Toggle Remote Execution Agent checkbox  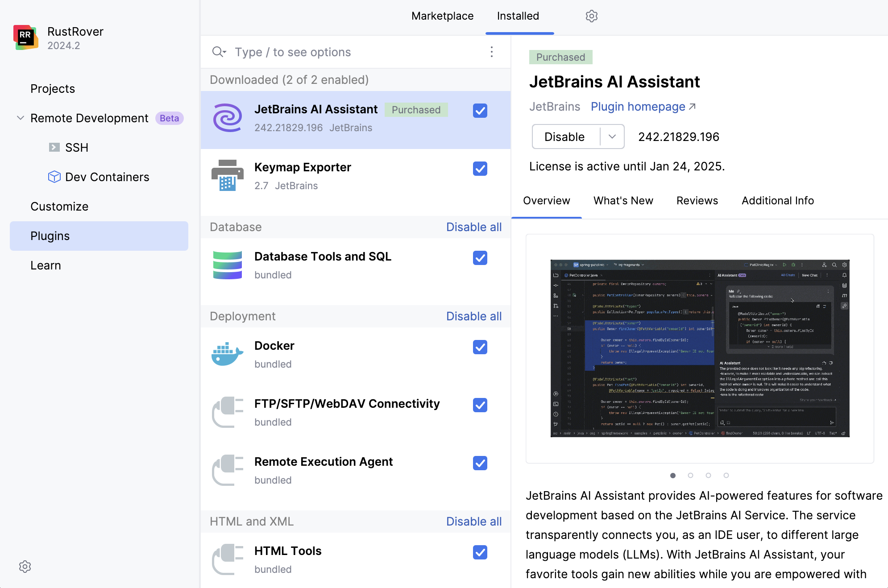click(480, 463)
